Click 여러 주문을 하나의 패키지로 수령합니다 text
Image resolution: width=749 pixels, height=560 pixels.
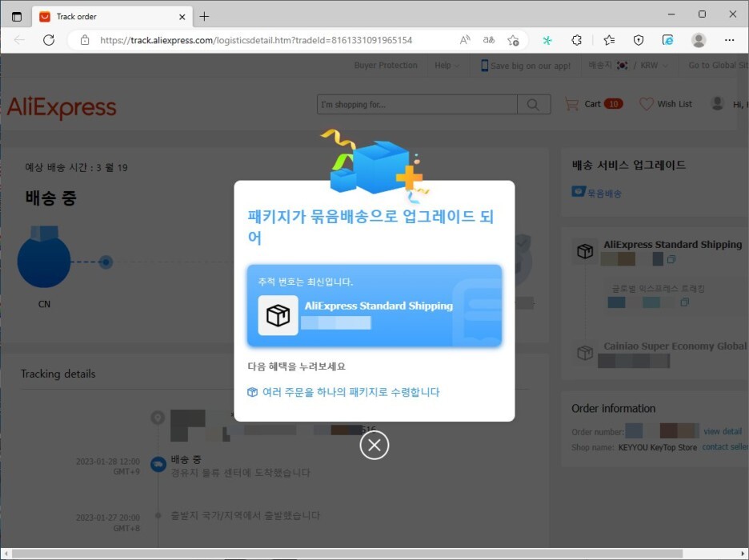pos(350,392)
